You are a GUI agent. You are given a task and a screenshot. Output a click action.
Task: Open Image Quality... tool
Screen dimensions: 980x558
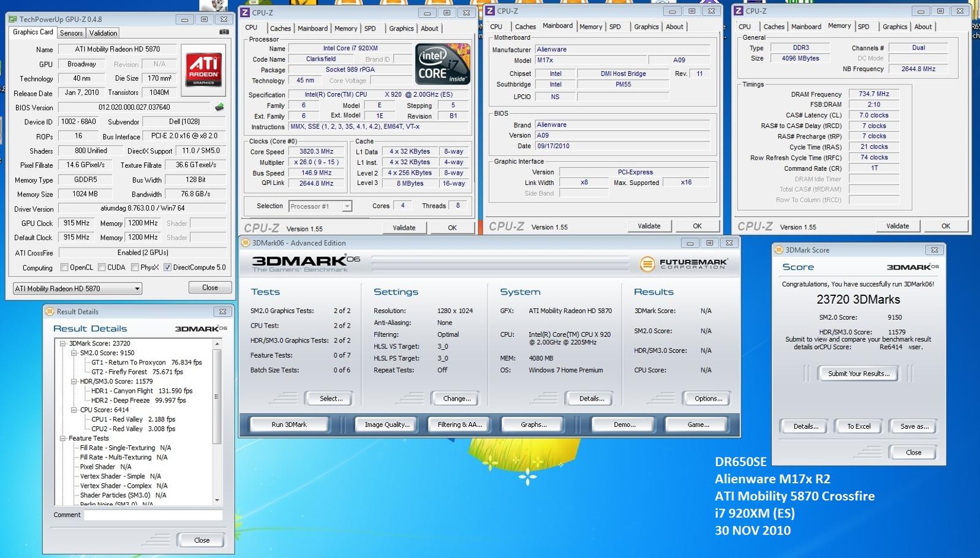387,424
